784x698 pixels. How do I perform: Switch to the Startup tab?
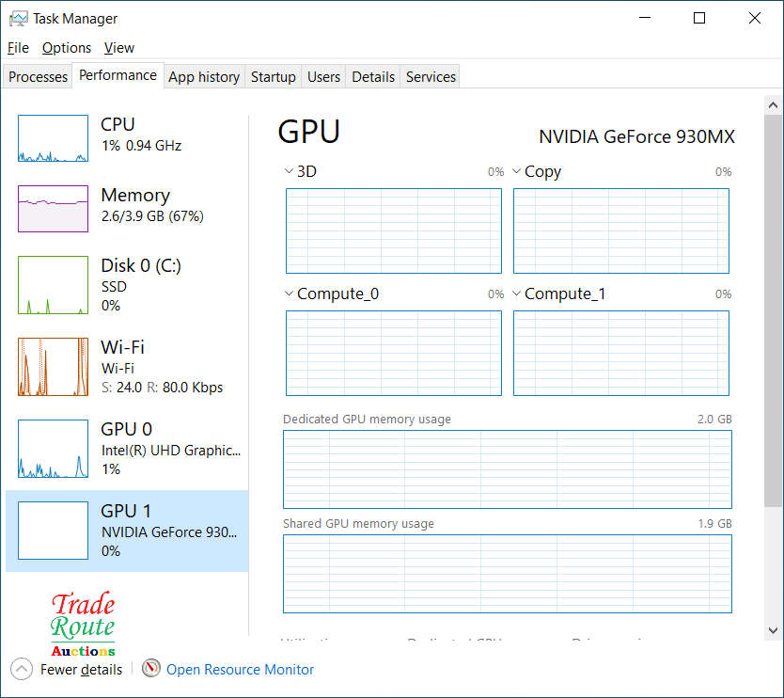point(274,77)
